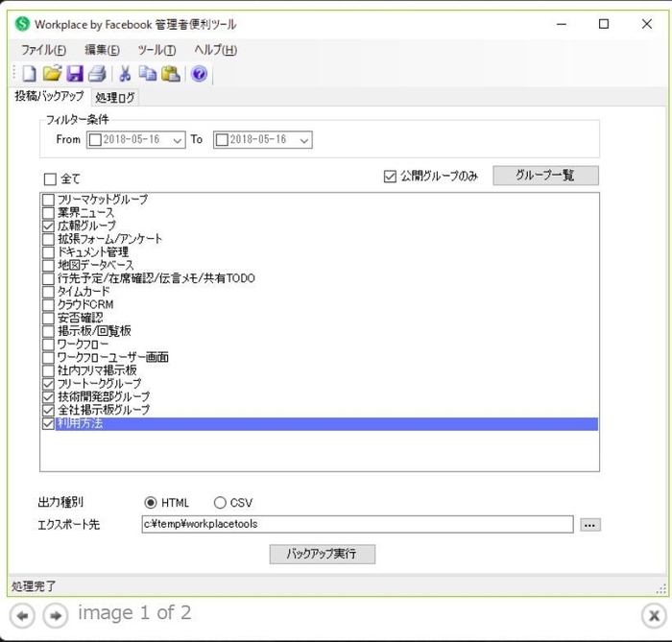Open the ツール(T) menu
Image resolution: width=672 pixels, height=642 pixels.
[156, 50]
